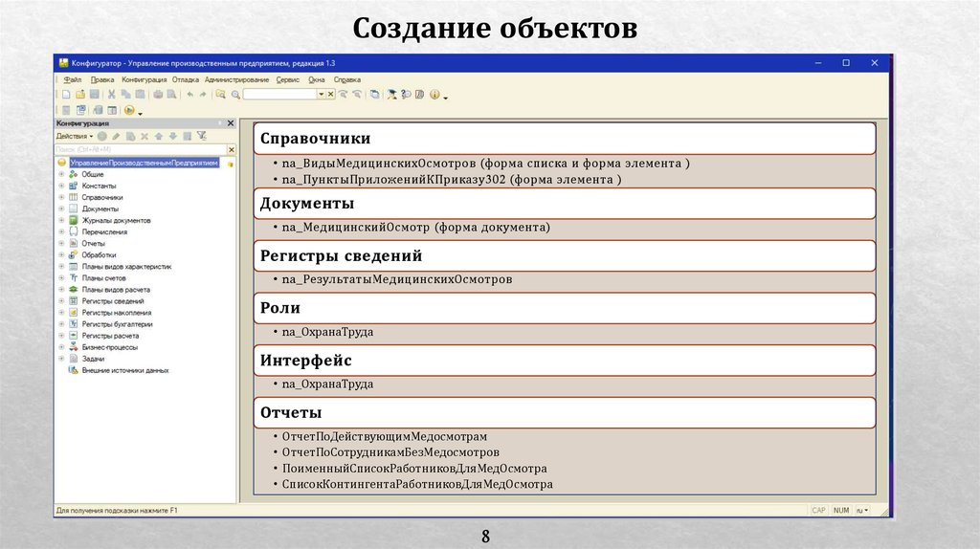Click the Redo arrow icon
The height and width of the screenshot is (549, 980).
(x=203, y=95)
